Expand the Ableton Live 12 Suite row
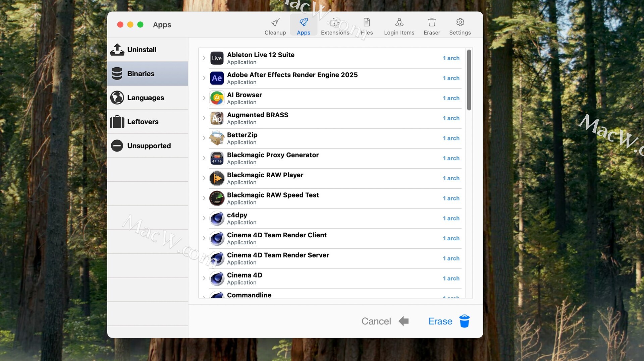The height and width of the screenshot is (361, 644). (x=204, y=58)
